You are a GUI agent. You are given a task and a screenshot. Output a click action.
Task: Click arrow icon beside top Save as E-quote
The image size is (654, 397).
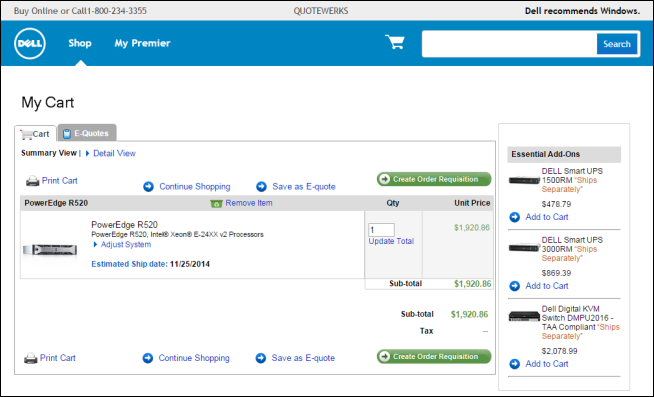(262, 187)
